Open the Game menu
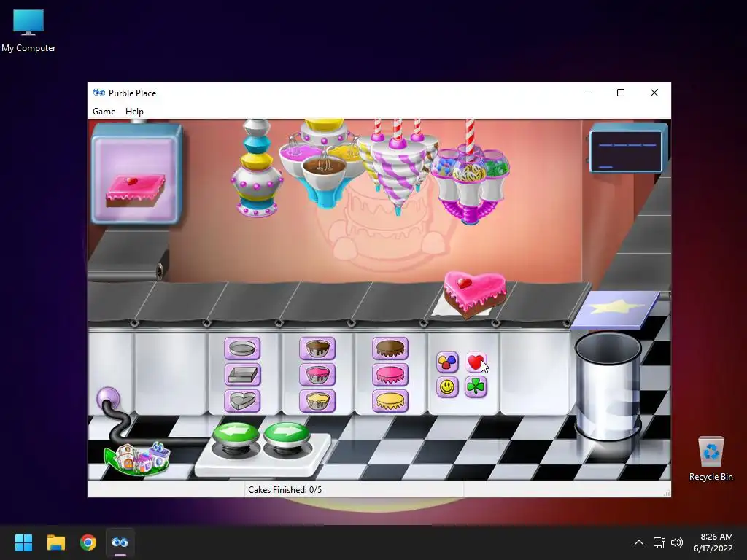Screen dimensions: 747x560 tap(104, 112)
